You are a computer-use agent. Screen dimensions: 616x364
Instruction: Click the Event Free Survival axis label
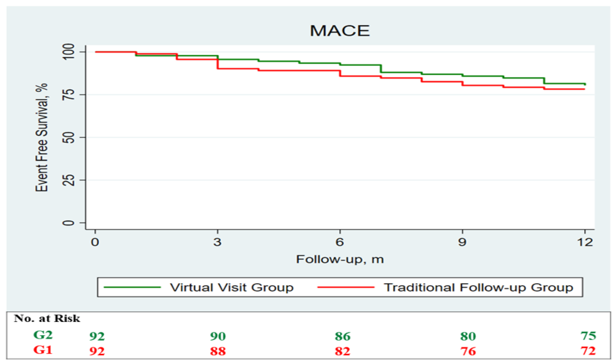41,137
